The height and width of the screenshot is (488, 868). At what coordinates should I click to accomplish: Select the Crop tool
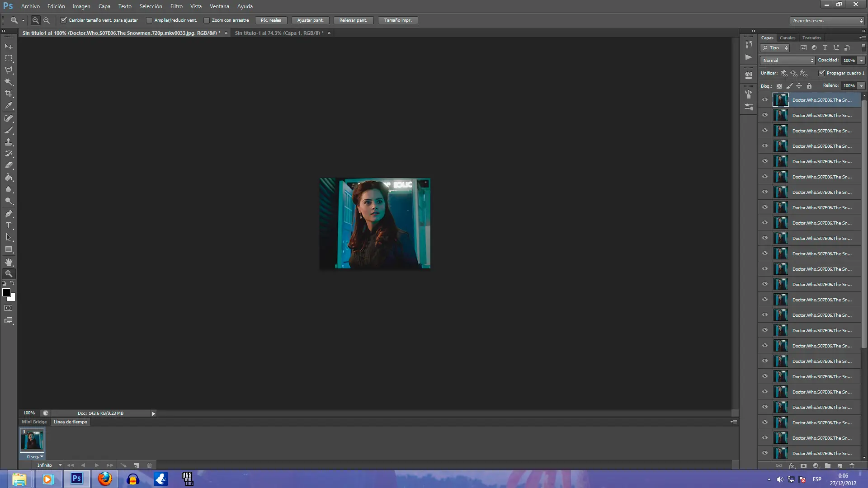coord(9,94)
